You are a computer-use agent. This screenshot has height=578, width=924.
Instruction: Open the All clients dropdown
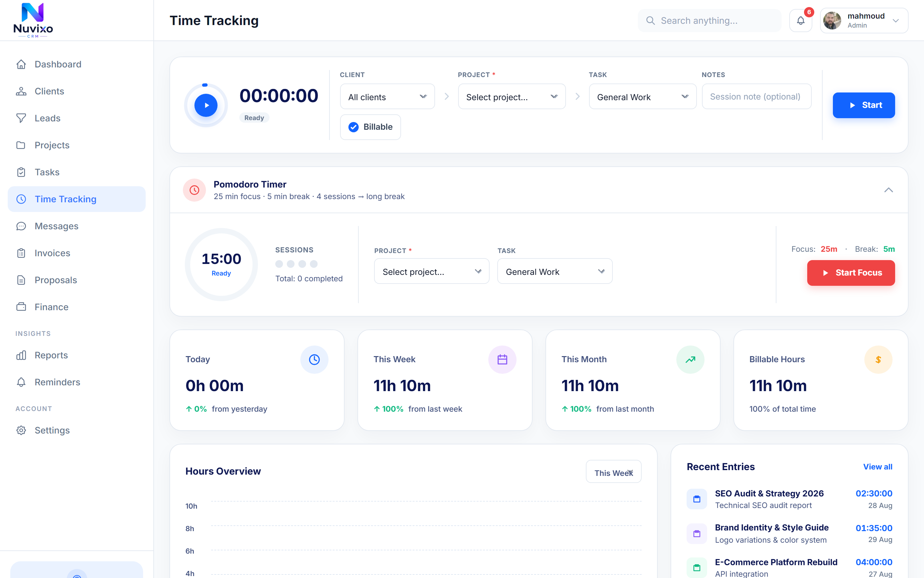[x=387, y=97]
